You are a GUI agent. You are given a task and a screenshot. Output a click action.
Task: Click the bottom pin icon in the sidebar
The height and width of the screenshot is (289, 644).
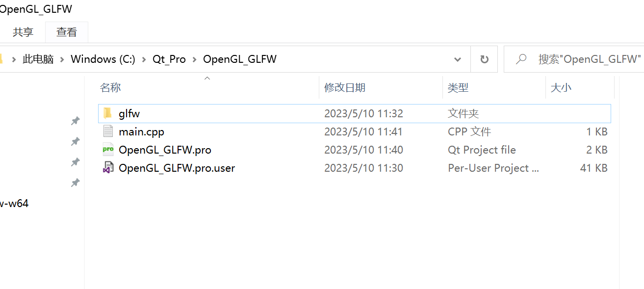tap(75, 183)
